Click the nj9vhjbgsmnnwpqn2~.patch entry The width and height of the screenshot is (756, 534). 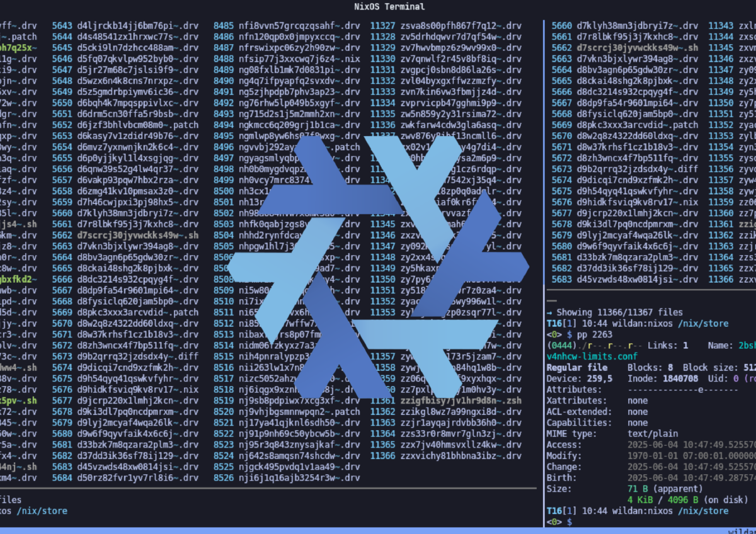287,412
